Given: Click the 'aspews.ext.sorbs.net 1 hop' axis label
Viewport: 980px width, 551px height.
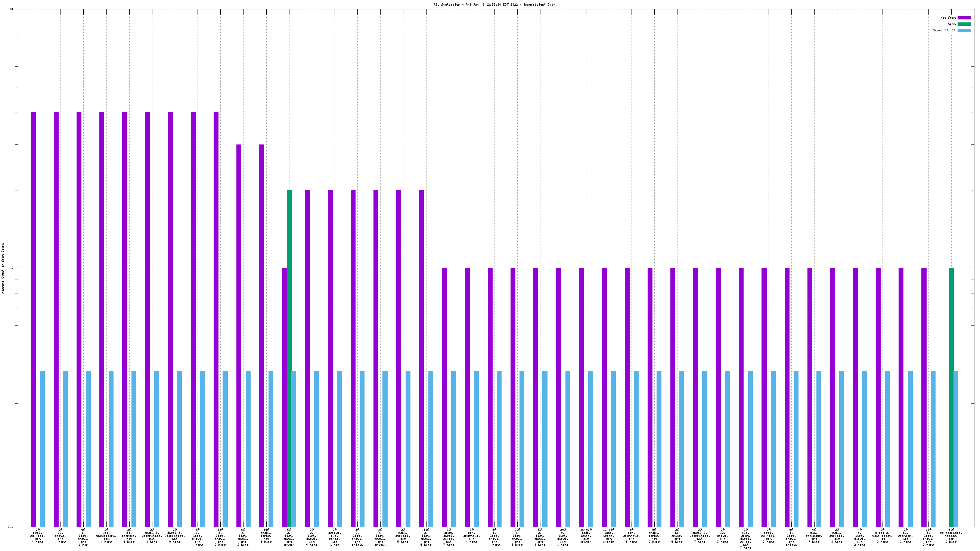Looking at the screenshot, I should 334,537.
